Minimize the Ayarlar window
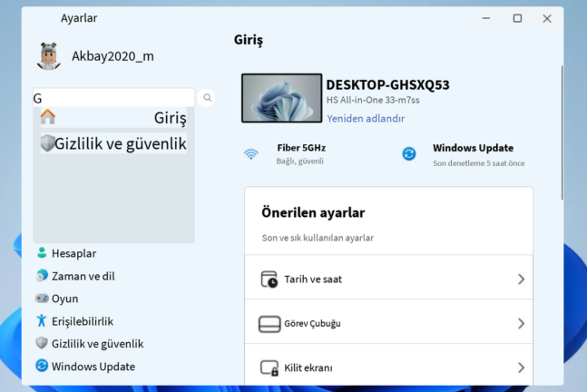Viewport: 587px width, 392px height. 486,18
